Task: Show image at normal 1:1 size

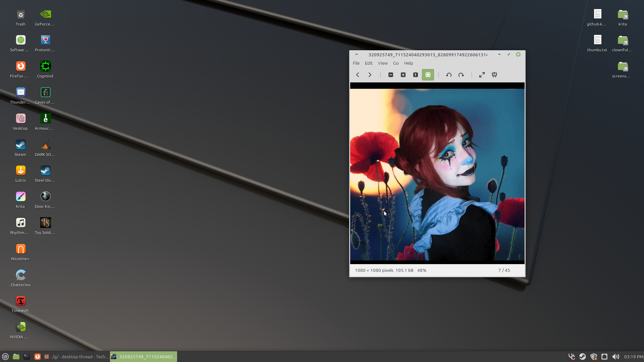Action: point(415,75)
